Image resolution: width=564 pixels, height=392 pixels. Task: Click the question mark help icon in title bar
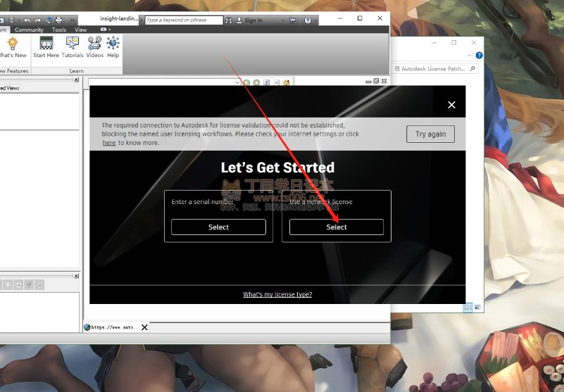click(x=308, y=20)
